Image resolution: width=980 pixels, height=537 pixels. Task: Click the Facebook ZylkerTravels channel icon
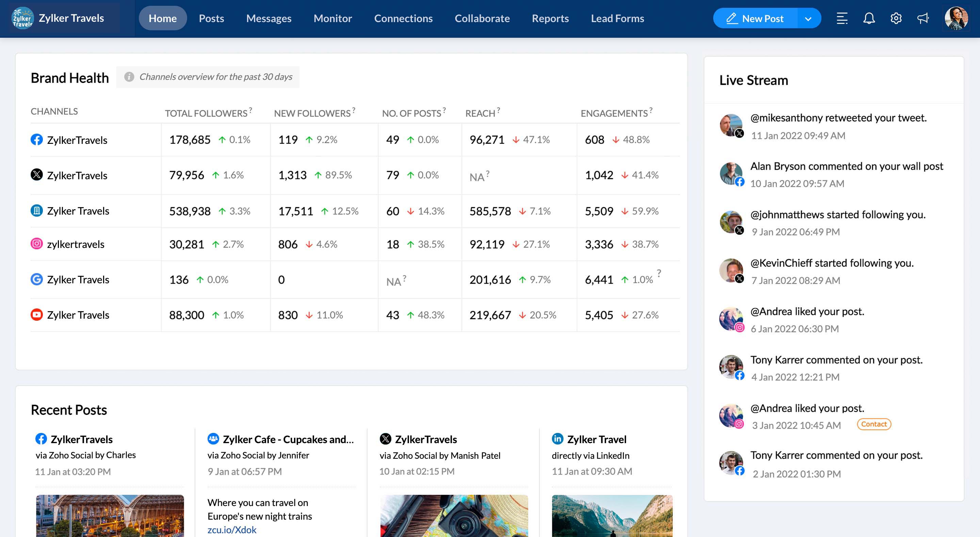[x=36, y=139]
